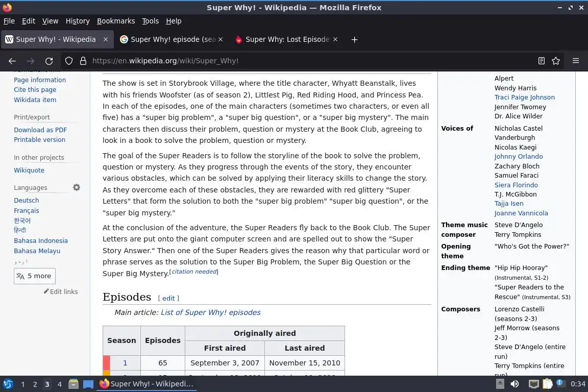Click the pencil Edit links icon
Viewport: 588px width, 392px height.
click(46, 291)
